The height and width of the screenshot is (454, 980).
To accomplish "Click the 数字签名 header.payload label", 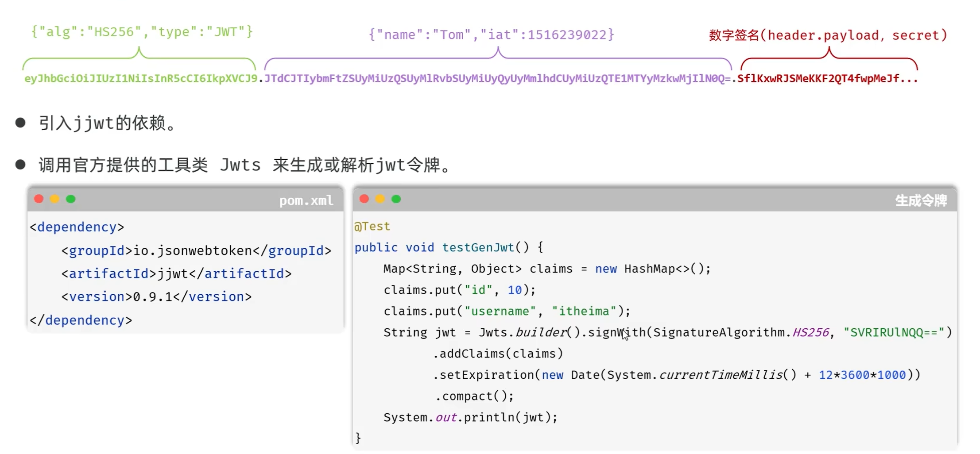I will (x=828, y=35).
